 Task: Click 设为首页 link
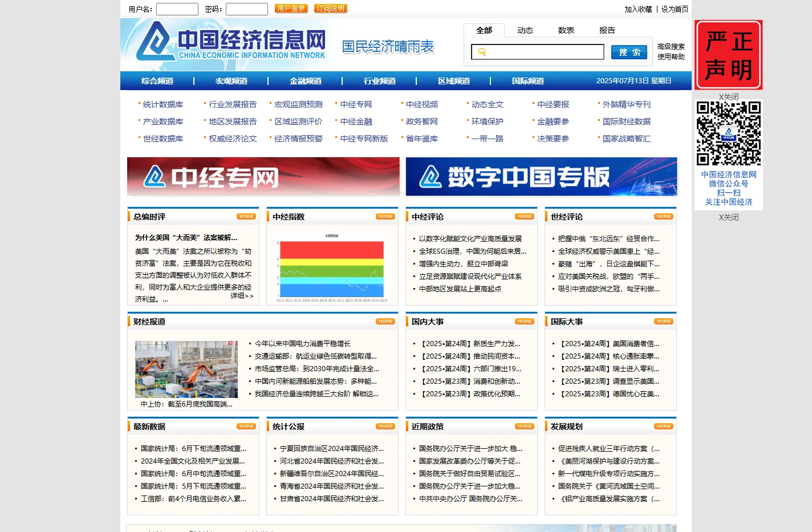tap(675, 9)
